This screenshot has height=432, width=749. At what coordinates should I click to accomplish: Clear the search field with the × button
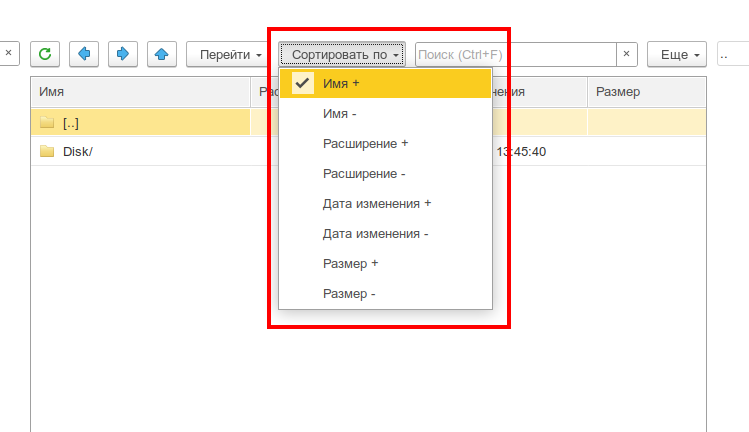(x=627, y=54)
